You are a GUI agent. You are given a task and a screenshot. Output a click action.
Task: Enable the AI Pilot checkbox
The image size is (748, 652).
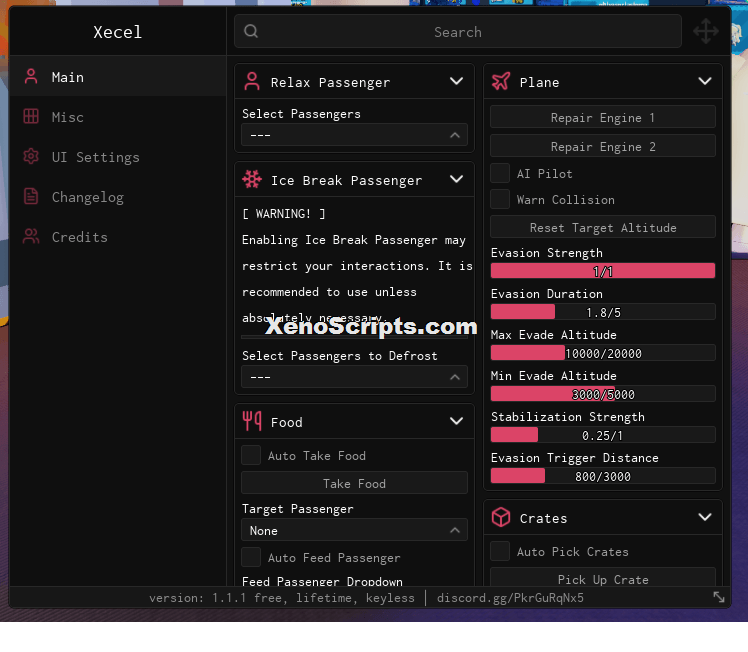coord(500,173)
